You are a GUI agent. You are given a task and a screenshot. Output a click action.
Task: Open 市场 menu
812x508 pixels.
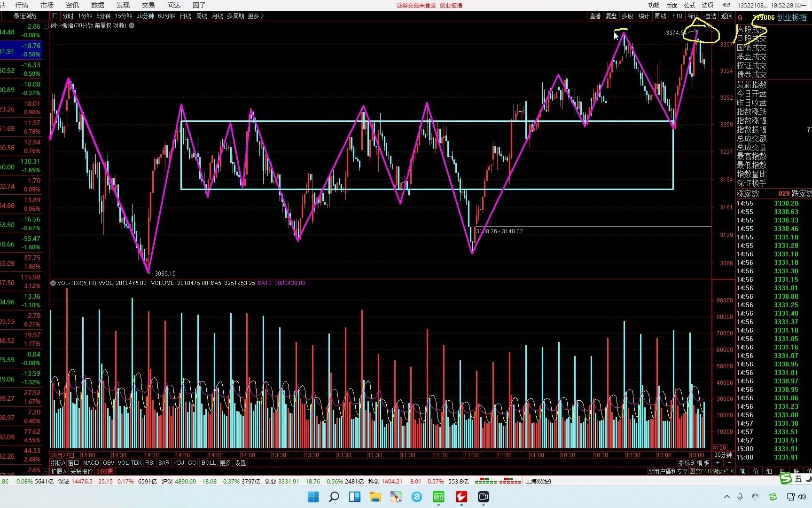pos(47,5)
